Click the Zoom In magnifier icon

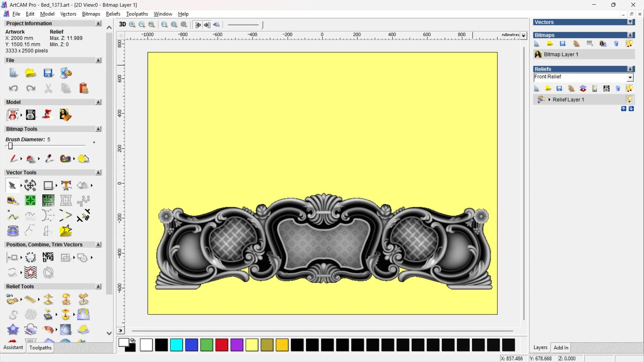coord(132,24)
